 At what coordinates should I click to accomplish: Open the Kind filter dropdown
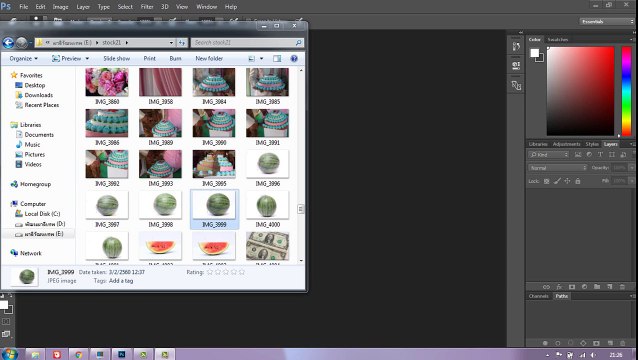click(x=548, y=155)
